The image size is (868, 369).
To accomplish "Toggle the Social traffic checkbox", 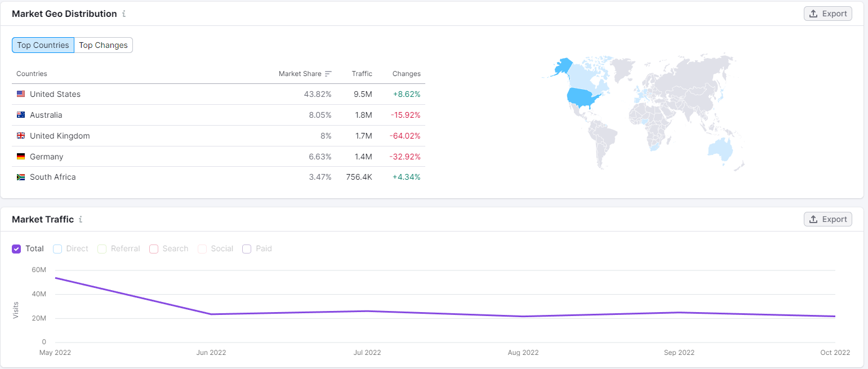I will 202,249.
